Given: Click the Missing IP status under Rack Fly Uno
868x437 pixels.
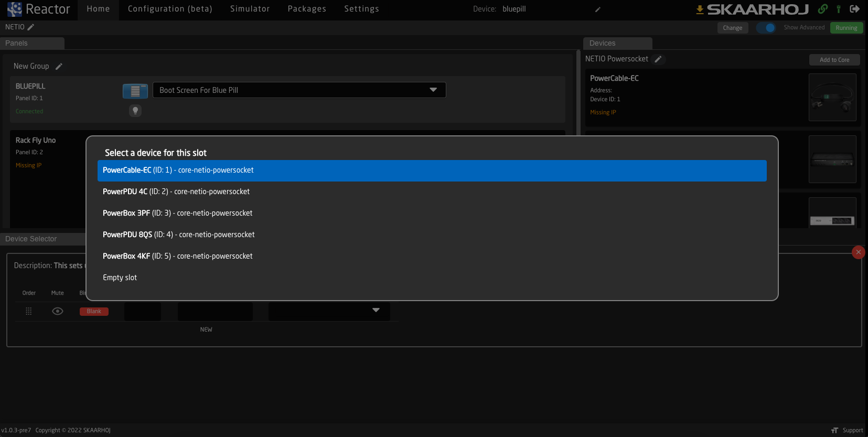Looking at the screenshot, I should [28, 165].
